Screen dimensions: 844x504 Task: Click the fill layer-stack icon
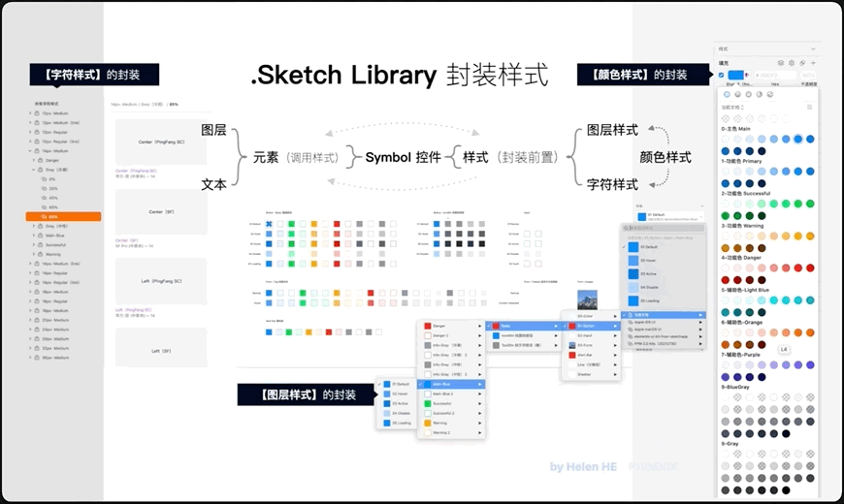[x=781, y=63]
